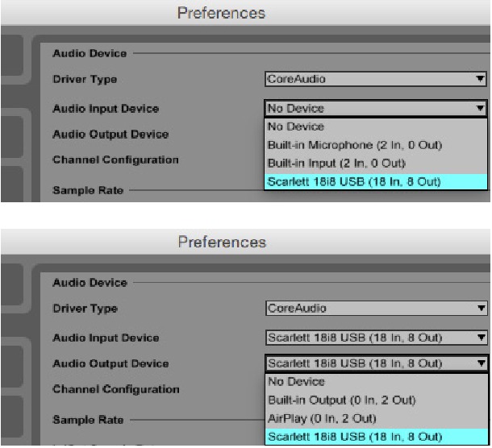This screenshot has height=448, width=492.
Task: Choose AirPlay (0 In, 2 Out) output
Action: pyautogui.click(x=376, y=418)
